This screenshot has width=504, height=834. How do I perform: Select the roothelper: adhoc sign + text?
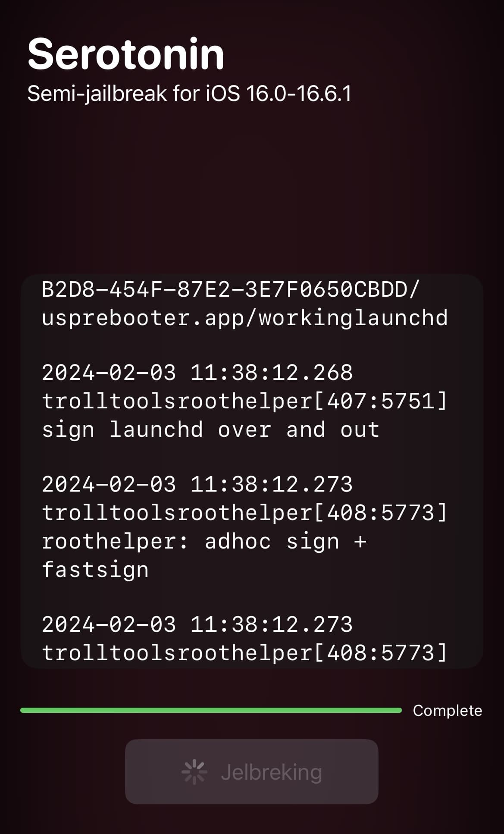coord(204,541)
